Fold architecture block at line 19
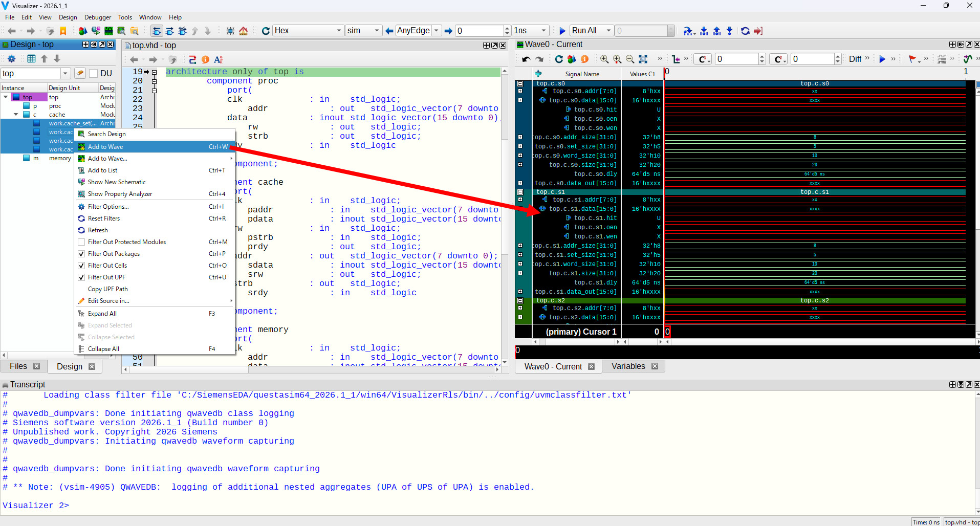The height and width of the screenshot is (526, 980). tap(154, 72)
